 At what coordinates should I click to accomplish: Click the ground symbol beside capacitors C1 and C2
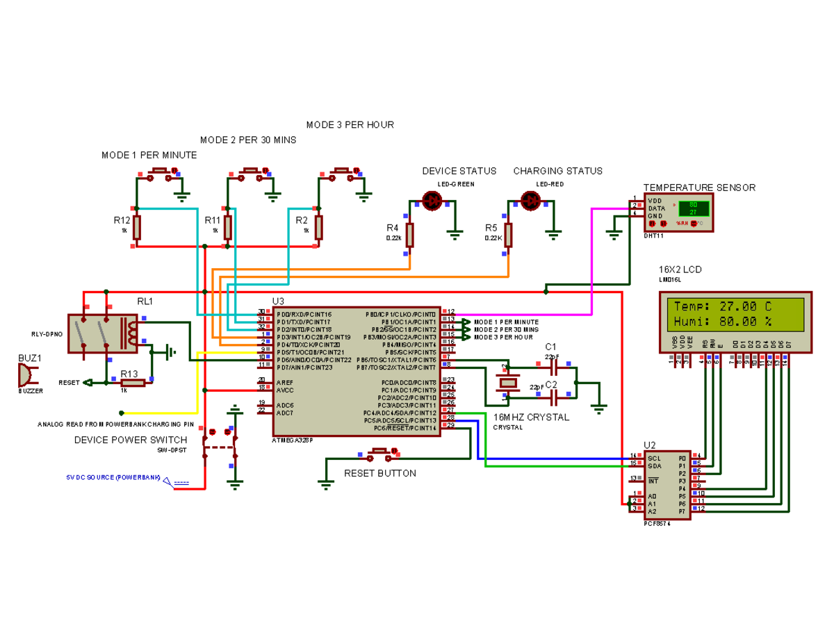(x=600, y=407)
